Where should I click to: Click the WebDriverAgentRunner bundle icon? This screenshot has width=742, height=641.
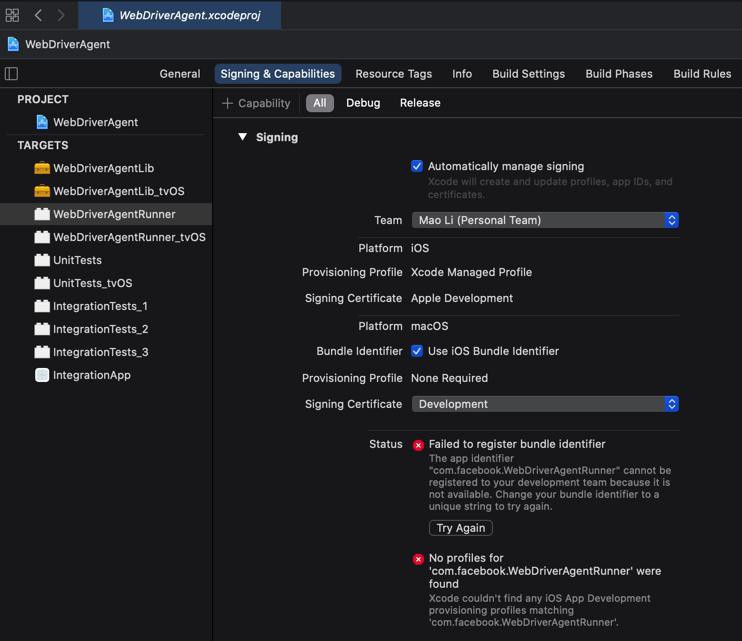[42, 214]
